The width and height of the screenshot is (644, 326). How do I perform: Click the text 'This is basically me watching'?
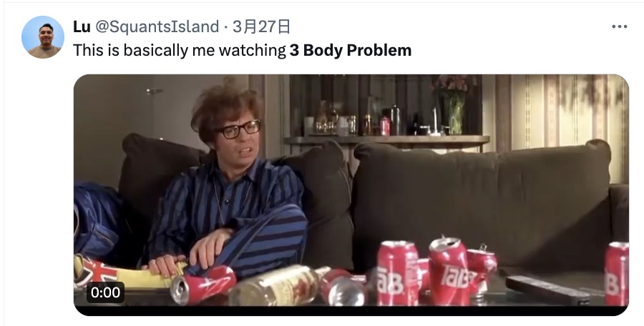(x=180, y=50)
